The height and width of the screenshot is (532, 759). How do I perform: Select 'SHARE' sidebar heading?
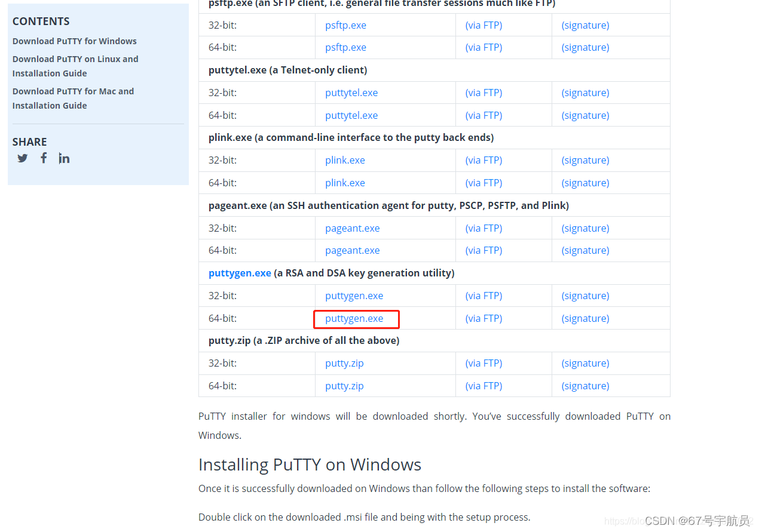click(x=29, y=142)
